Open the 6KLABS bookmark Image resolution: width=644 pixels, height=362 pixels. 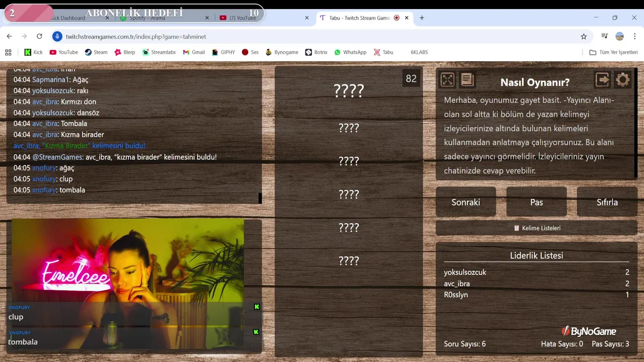(x=419, y=52)
